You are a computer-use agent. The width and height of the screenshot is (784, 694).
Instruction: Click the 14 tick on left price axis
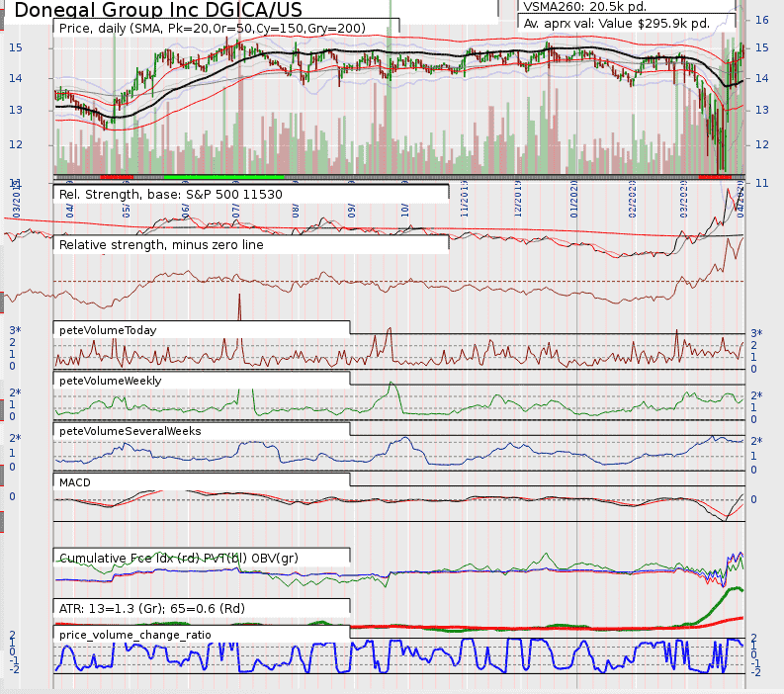coord(16,78)
